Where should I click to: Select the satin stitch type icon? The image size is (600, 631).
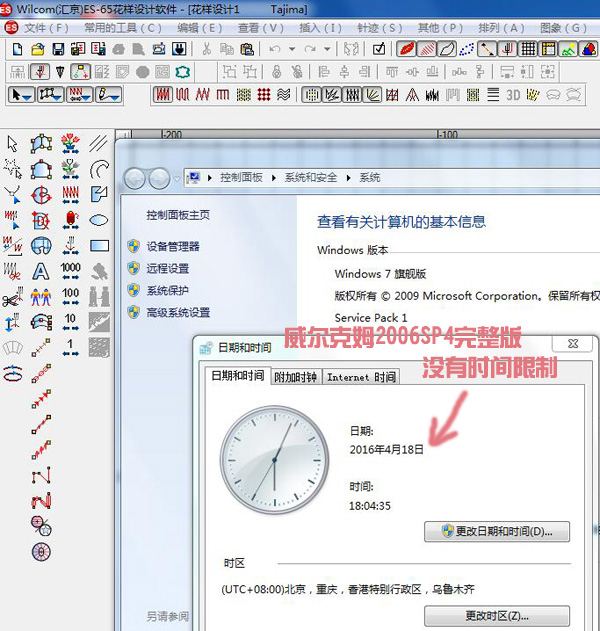(x=163, y=95)
